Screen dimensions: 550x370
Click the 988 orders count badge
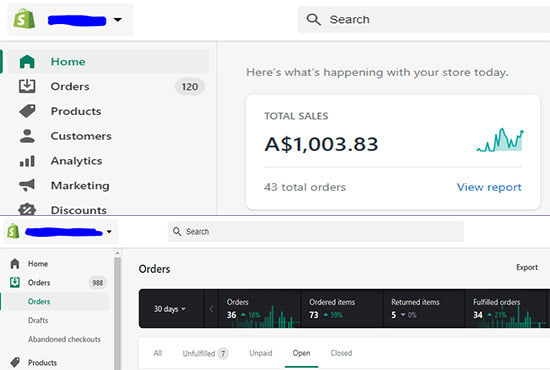pyautogui.click(x=97, y=283)
